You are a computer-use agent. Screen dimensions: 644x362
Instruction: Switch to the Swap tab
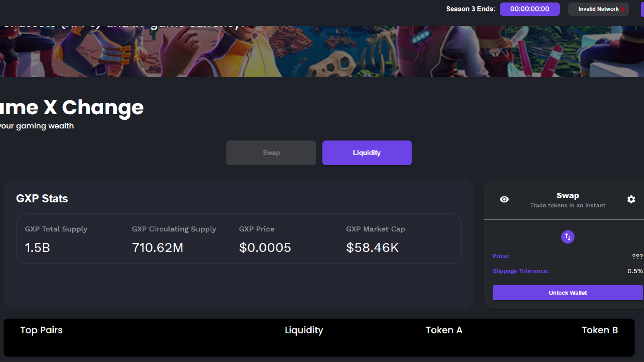(x=271, y=153)
